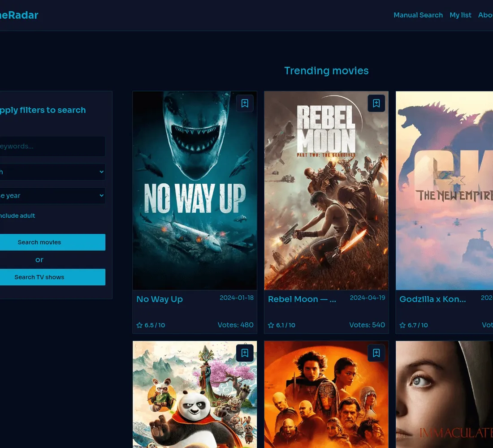
Task: Click the 6.5 / 10 rating
Action: point(155,325)
